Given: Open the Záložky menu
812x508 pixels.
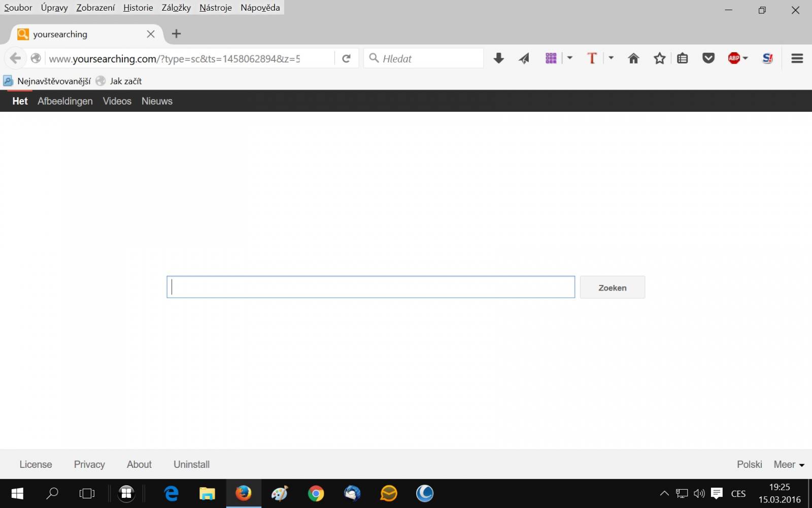Looking at the screenshot, I should click(176, 8).
